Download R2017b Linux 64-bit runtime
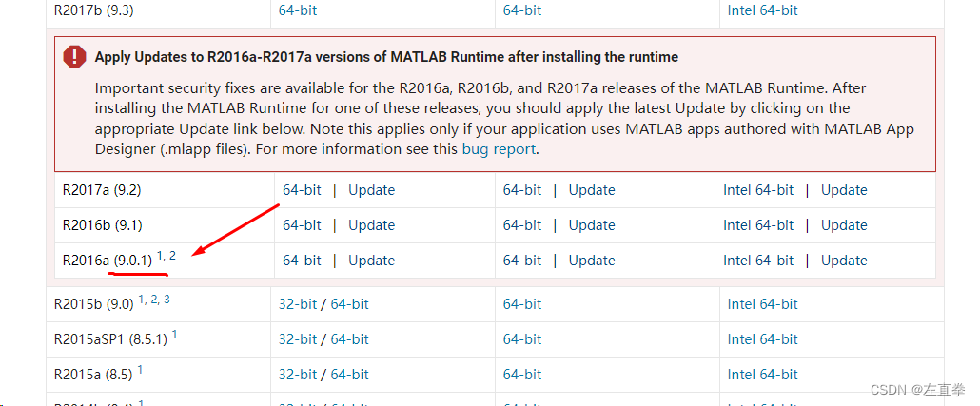Screen dimensions: 980x406 coord(522,10)
